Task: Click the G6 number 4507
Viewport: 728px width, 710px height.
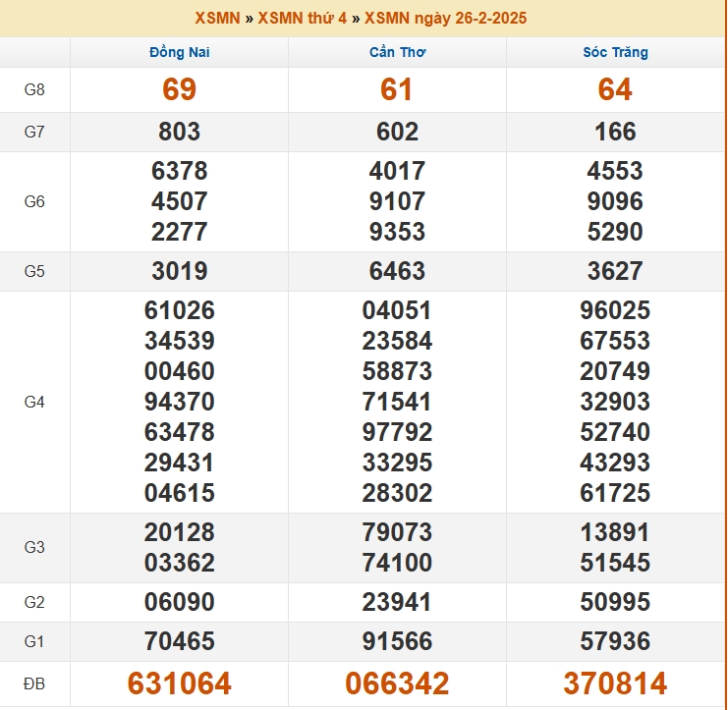Action: click(179, 201)
